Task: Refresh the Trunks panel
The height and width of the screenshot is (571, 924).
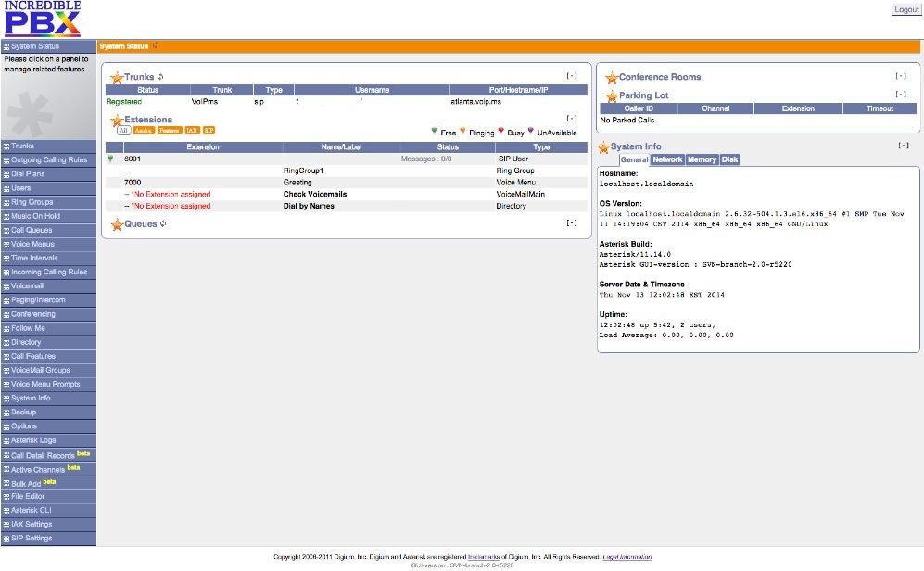Action: (x=160, y=77)
